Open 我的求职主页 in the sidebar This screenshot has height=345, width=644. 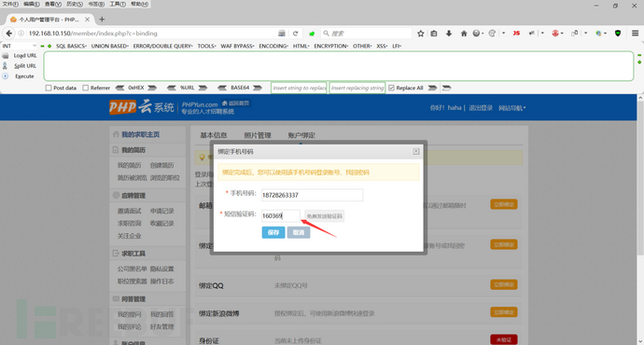pos(140,134)
